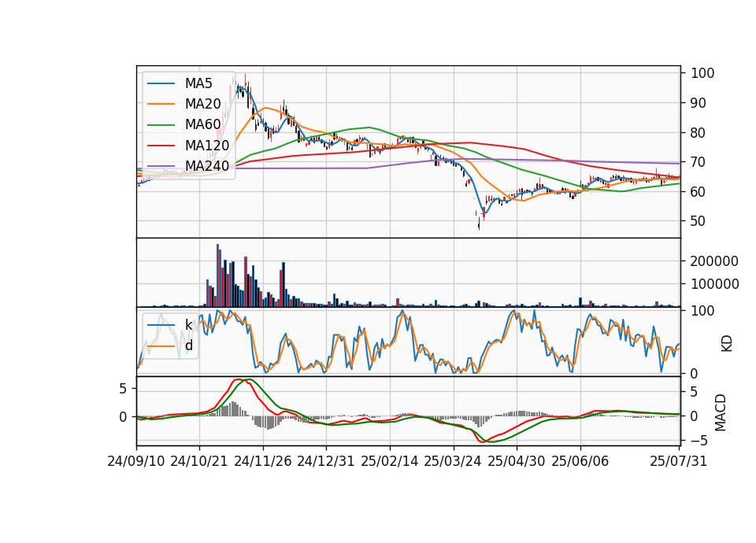Click the 25/04/30 date tick label
Image resolution: width=756 pixels, height=543 pixels.
pyautogui.click(x=517, y=461)
